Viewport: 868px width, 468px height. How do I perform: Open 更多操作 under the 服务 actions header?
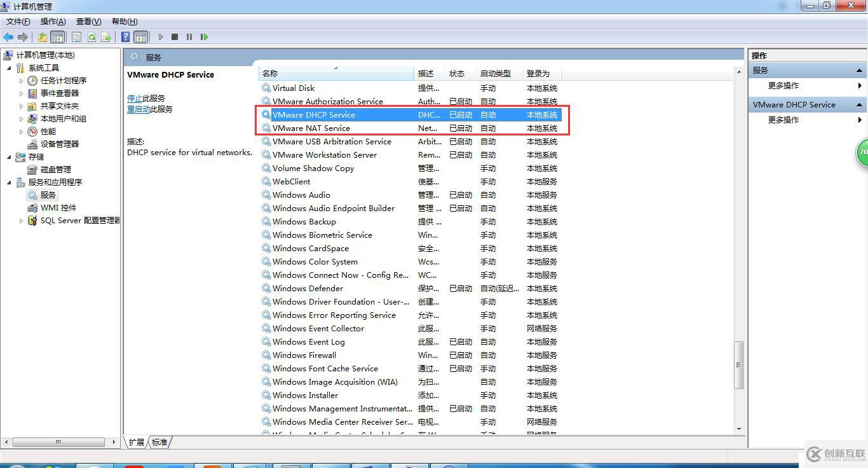click(x=783, y=86)
